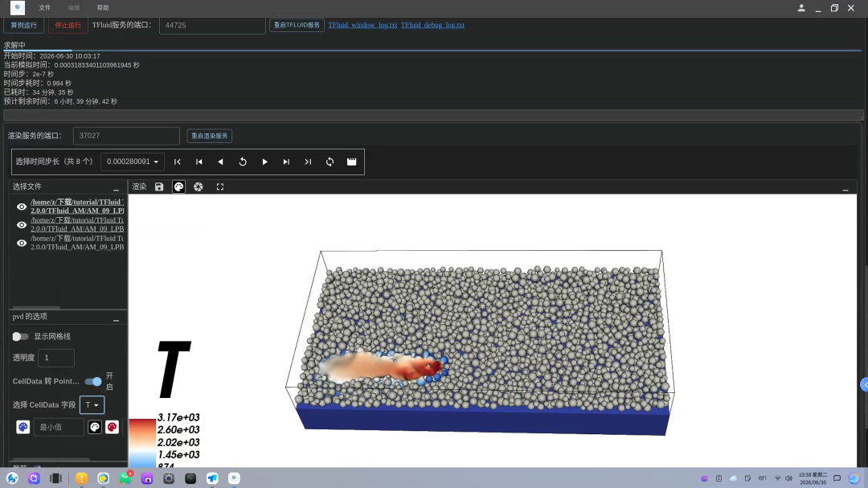Viewport: 868px width, 488px height.
Task: Go to next time step
Action: [286, 162]
